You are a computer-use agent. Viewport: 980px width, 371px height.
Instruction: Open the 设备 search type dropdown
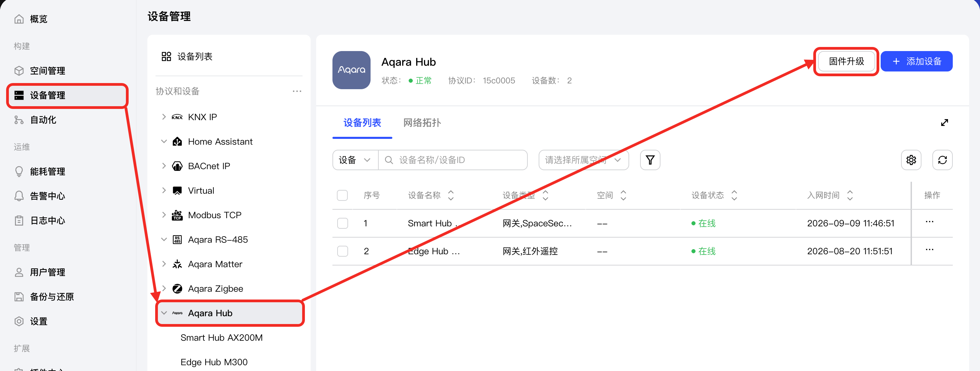click(355, 160)
